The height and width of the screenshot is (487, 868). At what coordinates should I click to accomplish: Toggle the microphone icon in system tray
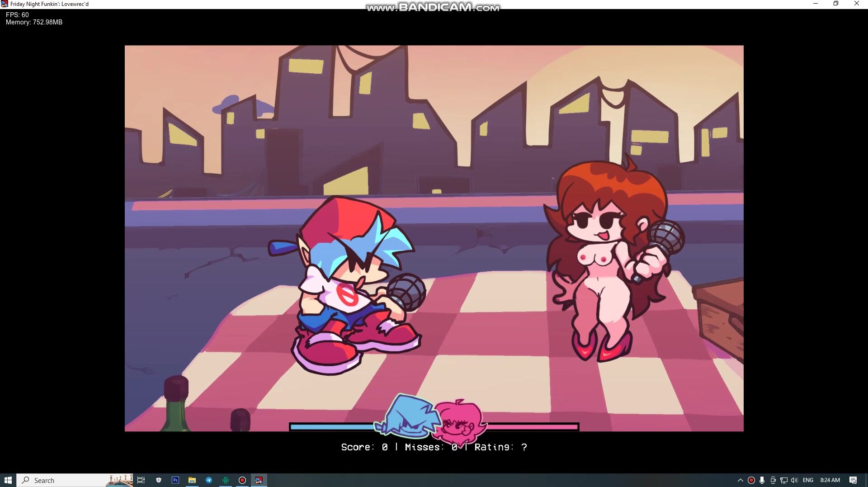[x=762, y=480]
